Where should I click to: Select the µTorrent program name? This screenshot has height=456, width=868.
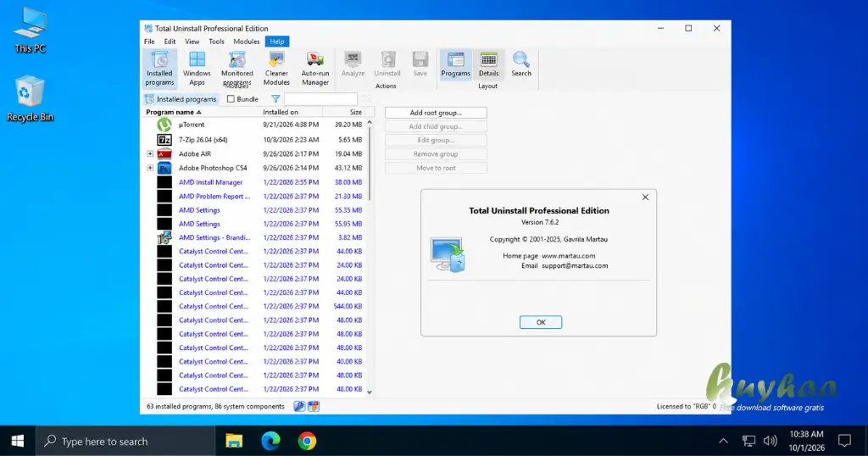[x=192, y=125]
